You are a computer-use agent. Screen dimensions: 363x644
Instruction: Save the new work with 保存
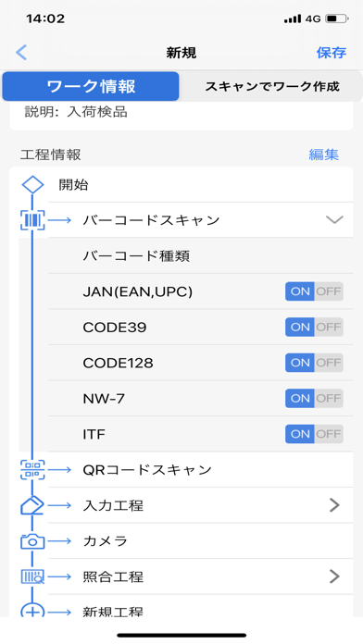pyautogui.click(x=332, y=53)
